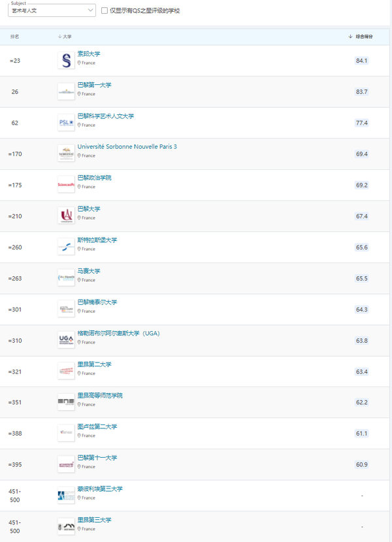Screen dimensions: 392x542
Task: Click the score 77.4 in the PSL row
Action: [361, 123]
